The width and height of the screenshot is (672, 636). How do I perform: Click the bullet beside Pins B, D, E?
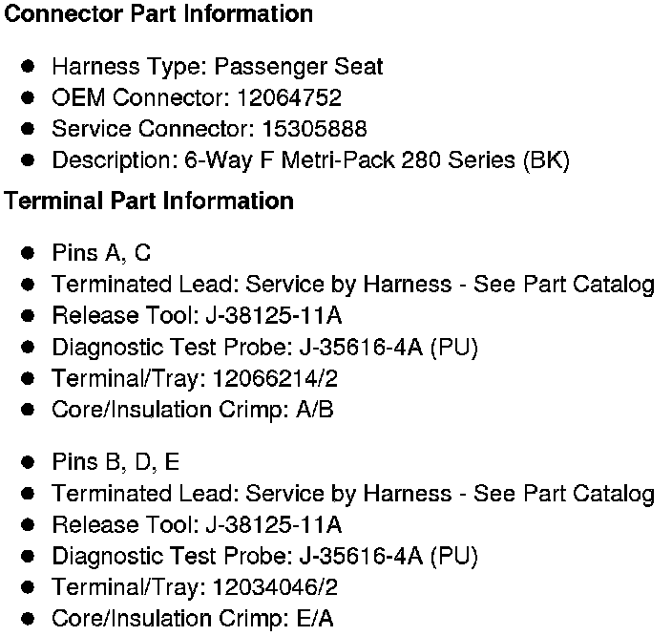pos(29,462)
